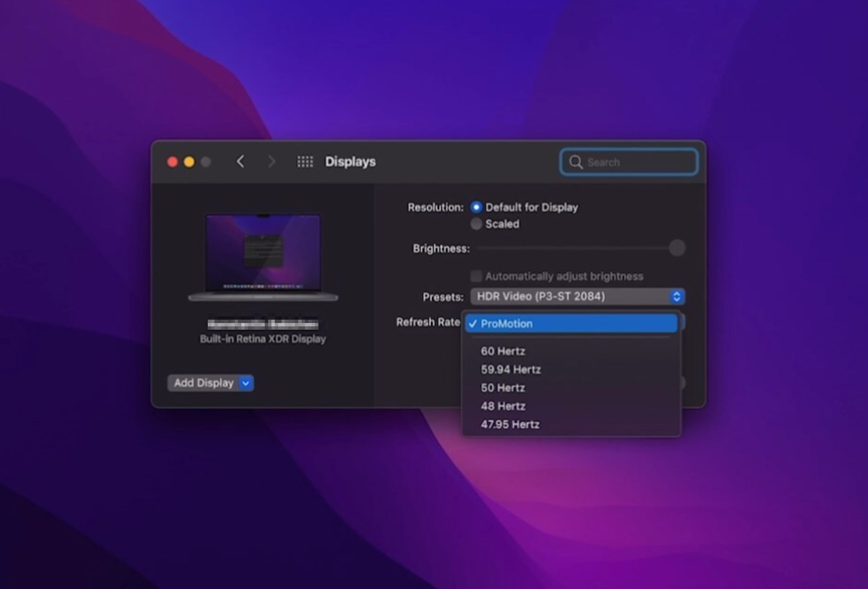Select the Default for Display radio button

tap(476, 207)
